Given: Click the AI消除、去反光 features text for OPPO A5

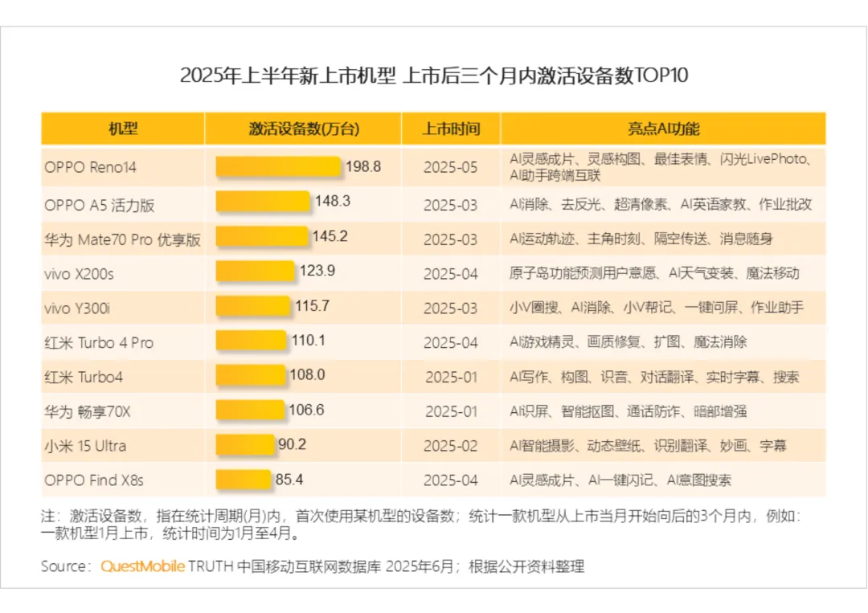Looking at the screenshot, I should point(661,204).
